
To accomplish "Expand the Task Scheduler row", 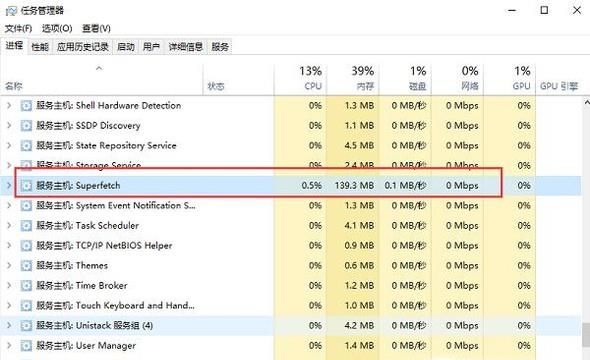I will pos(9,226).
